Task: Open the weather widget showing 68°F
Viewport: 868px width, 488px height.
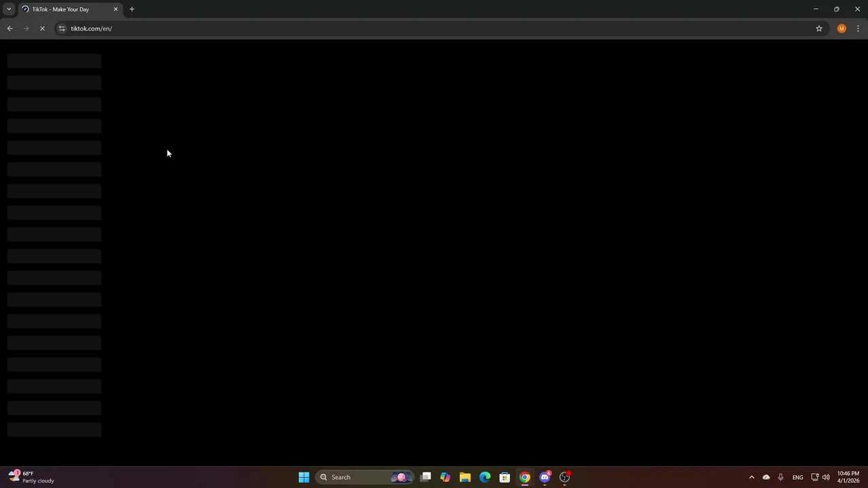Action: tap(32, 477)
